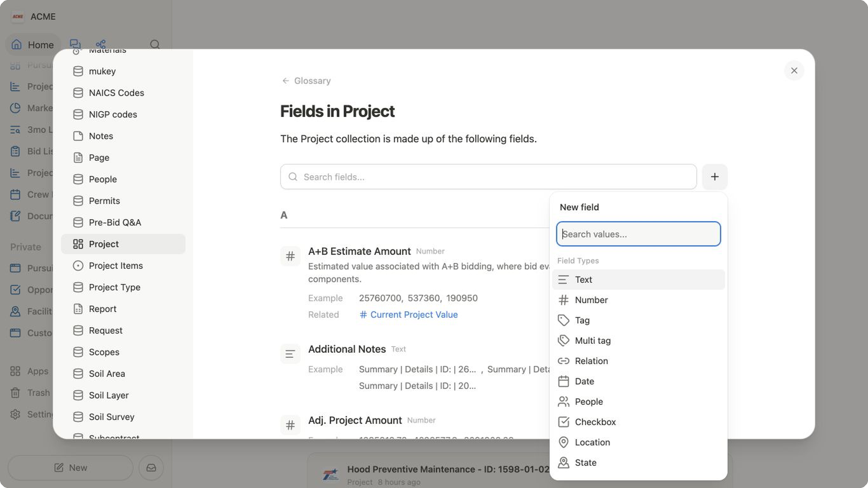The width and height of the screenshot is (868, 488).
Task: Open the Bid List sidebar item
Action: click(31, 151)
